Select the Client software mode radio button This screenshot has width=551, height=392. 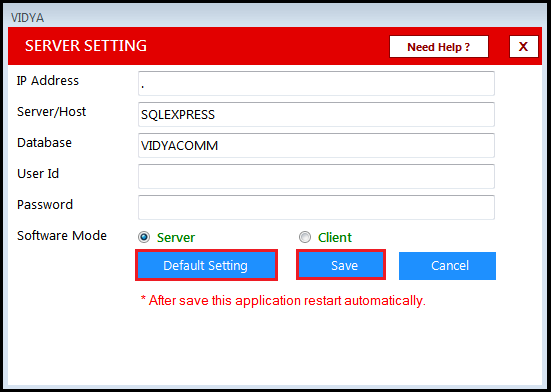pos(305,237)
